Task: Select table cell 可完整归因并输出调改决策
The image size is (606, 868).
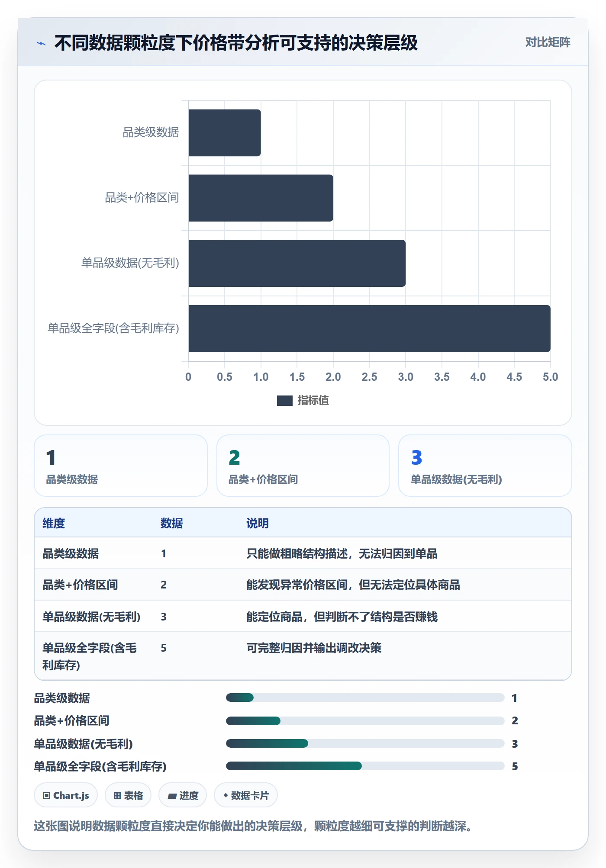Action: point(314,648)
